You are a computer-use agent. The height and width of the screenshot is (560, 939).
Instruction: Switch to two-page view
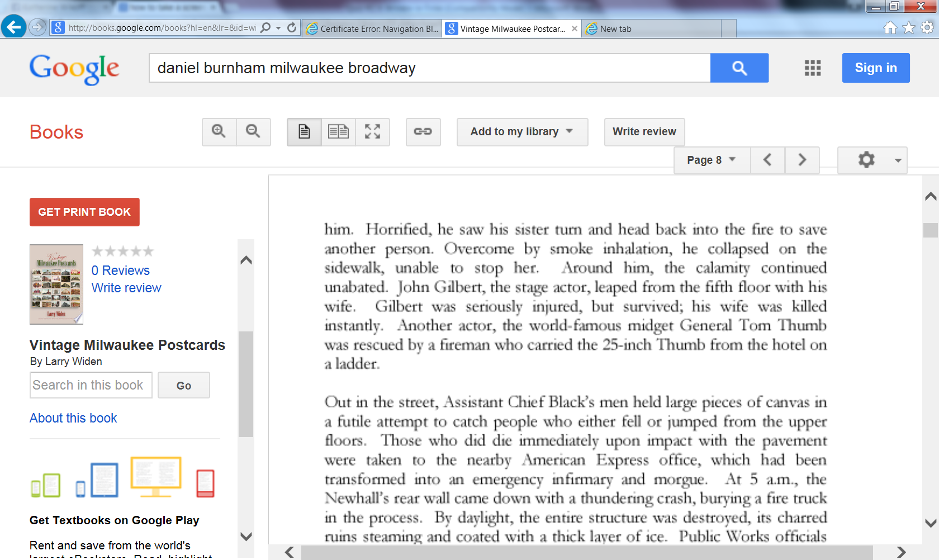pyautogui.click(x=338, y=132)
